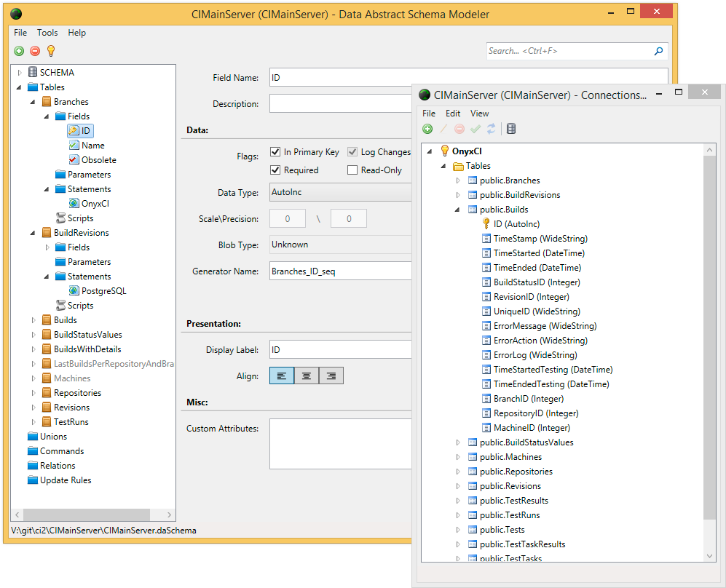
Task: Select the Name field under Branches
Action: tap(87, 146)
